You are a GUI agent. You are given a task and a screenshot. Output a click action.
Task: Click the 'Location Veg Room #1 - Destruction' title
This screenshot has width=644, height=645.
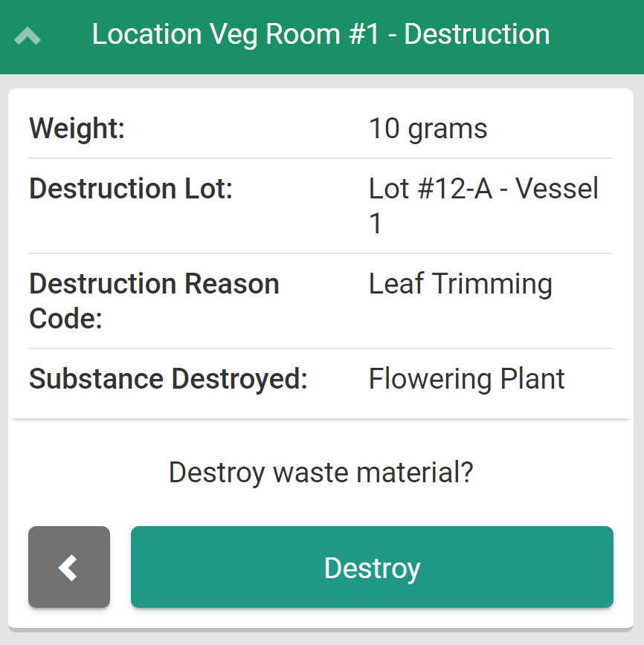[321, 34]
